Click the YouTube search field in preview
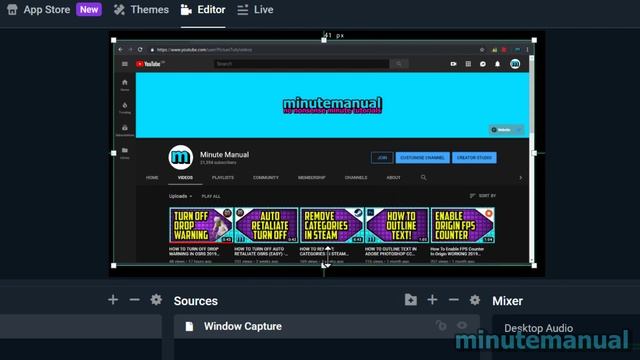Image resolution: width=640 pixels, height=360 pixels. (301, 64)
